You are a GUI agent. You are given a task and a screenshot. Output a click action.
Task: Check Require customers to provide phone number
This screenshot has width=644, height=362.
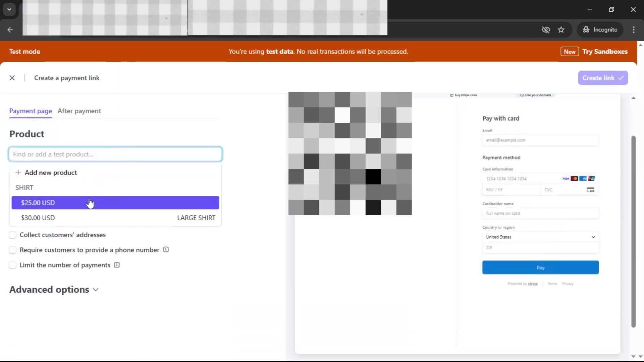13,250
